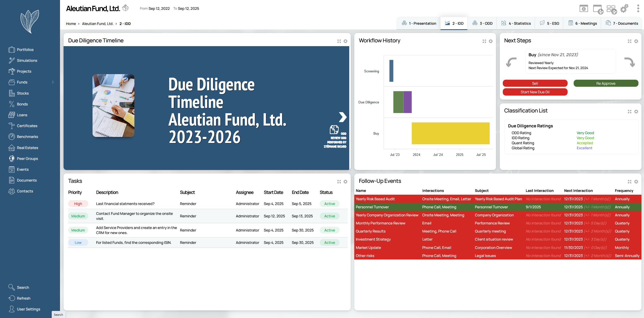Open the From date Sep 12, 2022 picker
Viewport: 644px width, 318px height.
pyautogui.click(x=159, y=9)
